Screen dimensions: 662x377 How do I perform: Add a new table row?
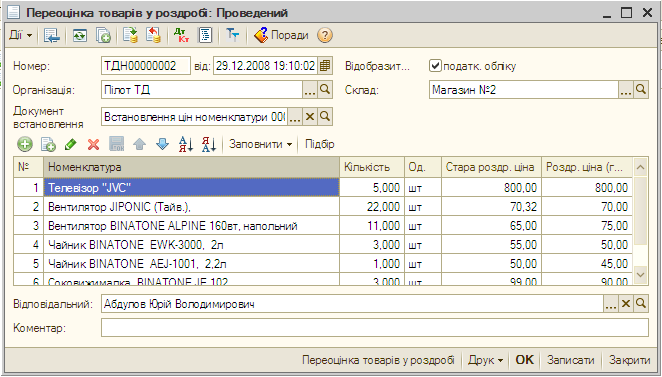click(25, 144)
